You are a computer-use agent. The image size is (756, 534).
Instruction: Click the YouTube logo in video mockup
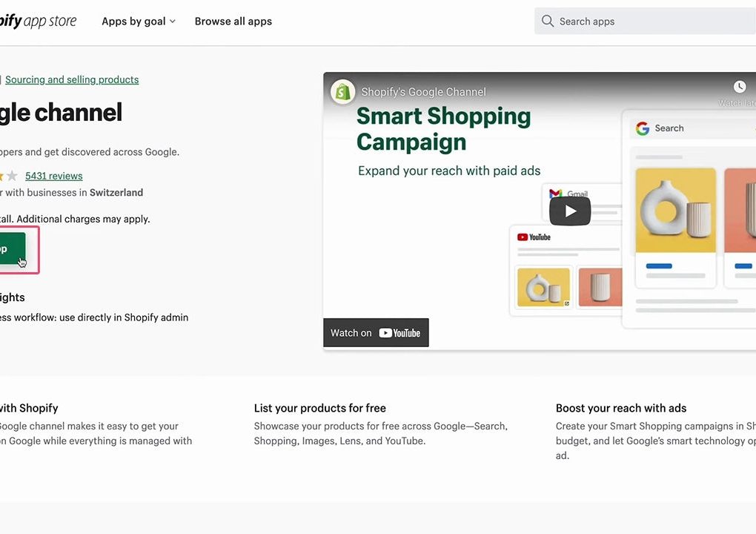click(x=534, y=237)
